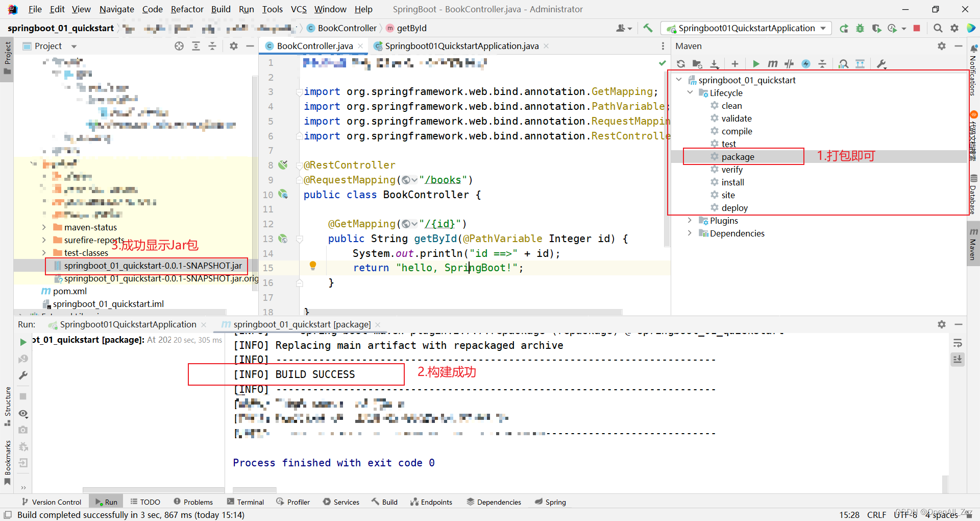Toggle the eye view filter in Run panel
The image size is (980, 521).
[x=23, y=414]
